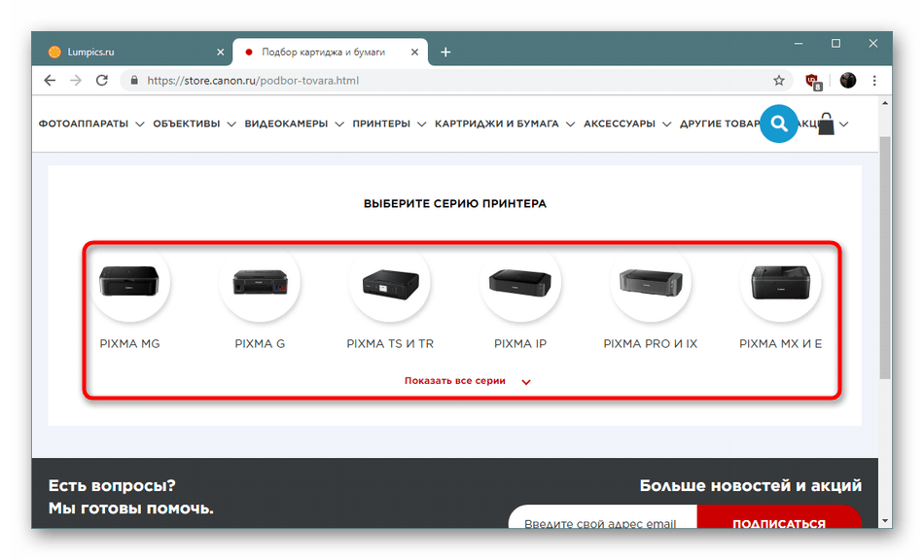Click the Больше новостей и акций heading
Screen dimensions: 924x560
751,486
